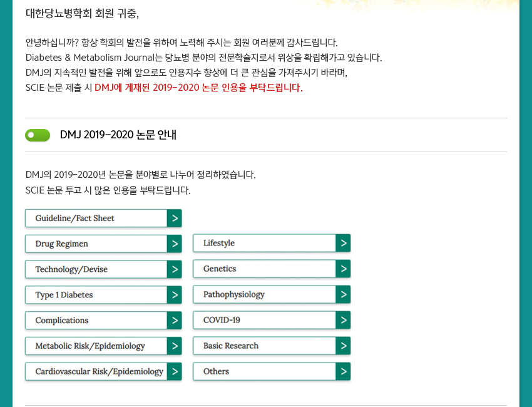Click the line starting '안녕하십니까? 항상 학회의 발전을'

[182, 43]
